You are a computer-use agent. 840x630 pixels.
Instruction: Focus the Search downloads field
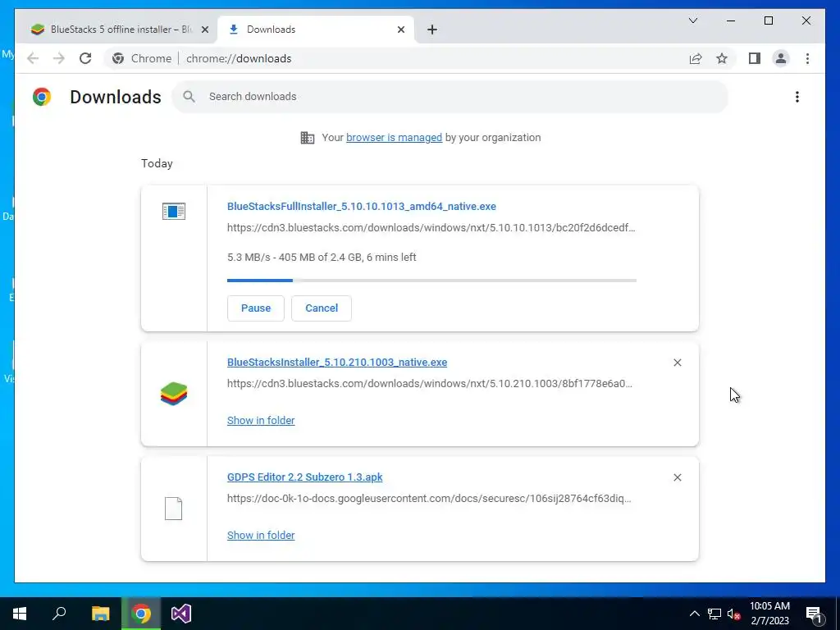tap(450, 97)
